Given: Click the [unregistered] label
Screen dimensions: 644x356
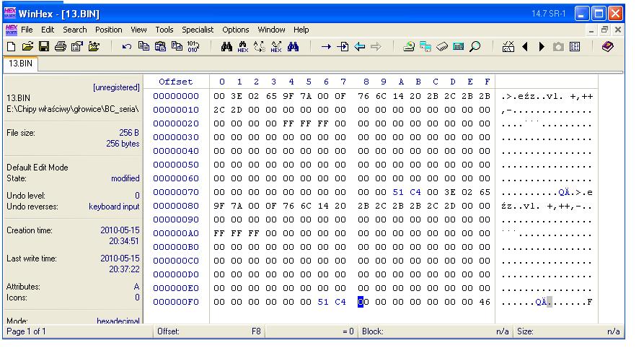Looking at the screenshot, I should point(116,87).
